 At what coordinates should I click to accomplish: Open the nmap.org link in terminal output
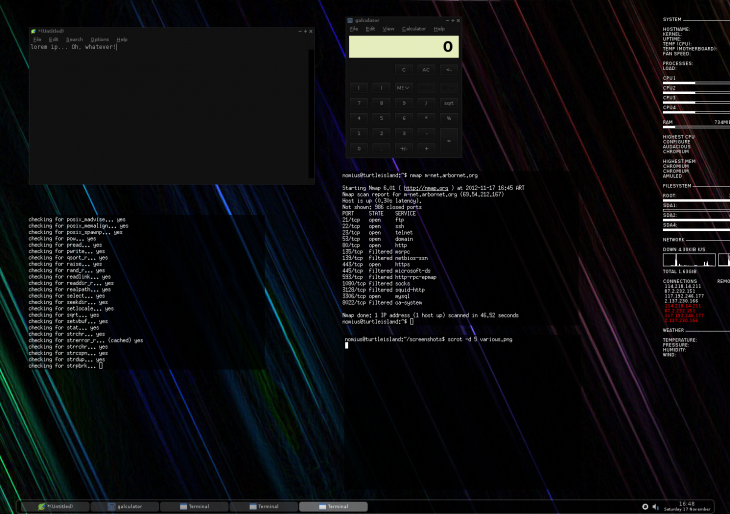tap(424, 187)
